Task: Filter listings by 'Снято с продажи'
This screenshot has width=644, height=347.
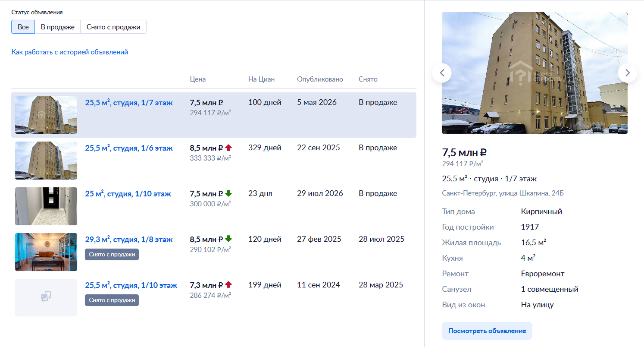Action: (113, 27)
